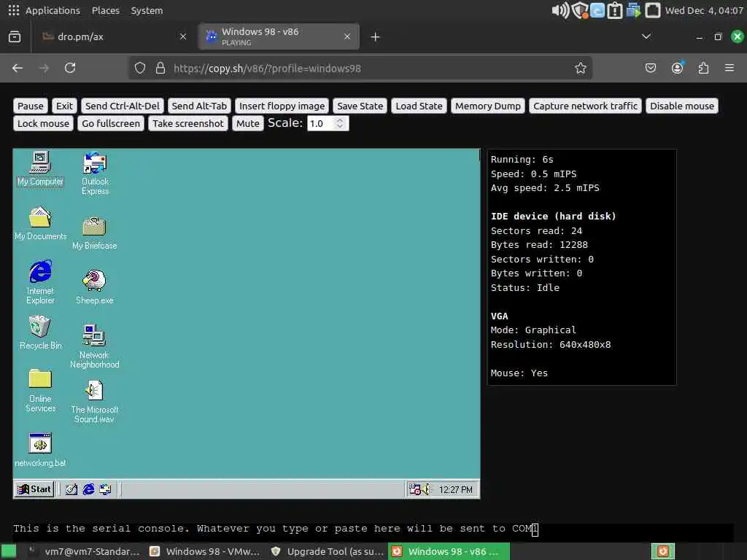Click Take screenshot button
This screenshot has height=560, width=747.
point(188,123)
